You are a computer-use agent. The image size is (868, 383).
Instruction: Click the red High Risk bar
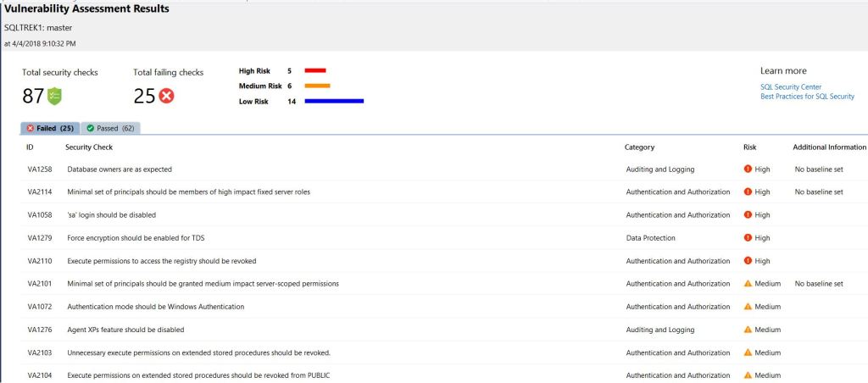coord(314,70)
